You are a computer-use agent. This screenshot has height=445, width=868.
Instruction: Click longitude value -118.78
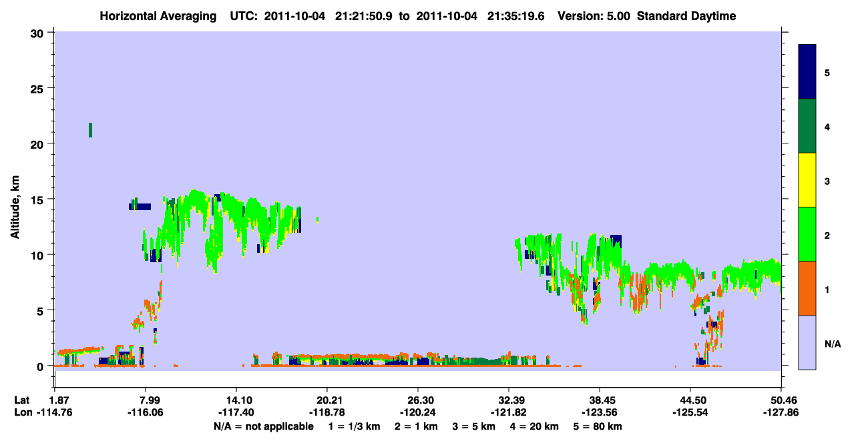(327, 413)
